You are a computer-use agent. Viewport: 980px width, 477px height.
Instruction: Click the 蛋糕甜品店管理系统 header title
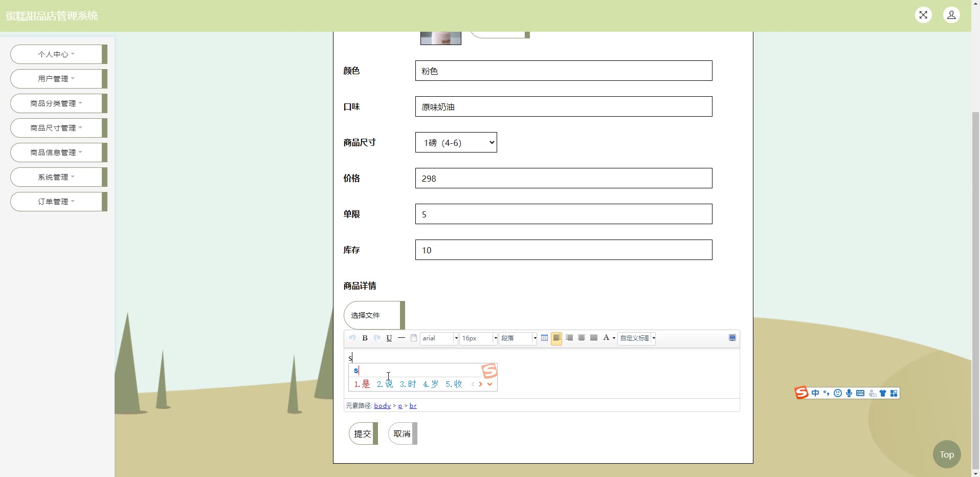52,16
